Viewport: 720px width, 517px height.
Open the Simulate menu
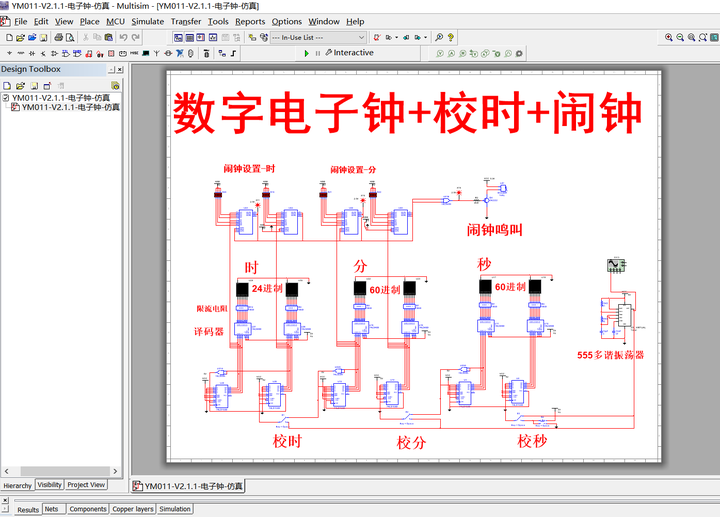pyautogui.click(x=147, y=22)
